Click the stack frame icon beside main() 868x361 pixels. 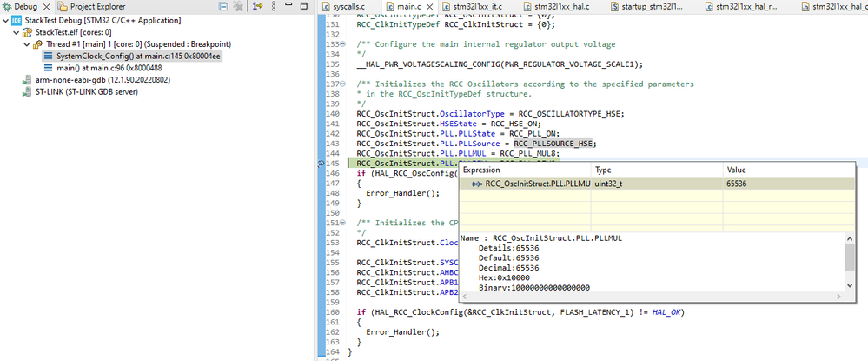point(48,68)
